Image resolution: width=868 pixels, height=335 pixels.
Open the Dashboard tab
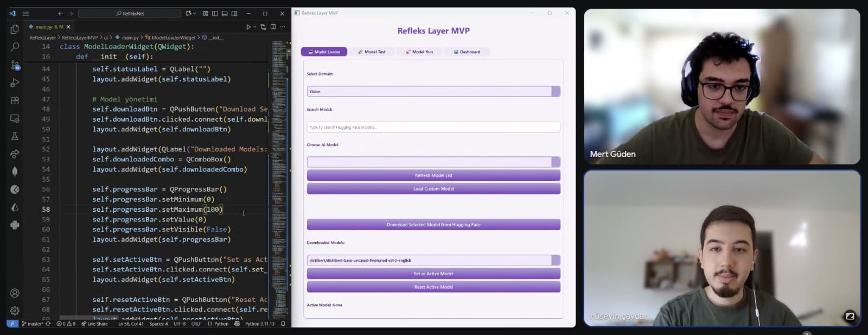click(x=467, y=52)
